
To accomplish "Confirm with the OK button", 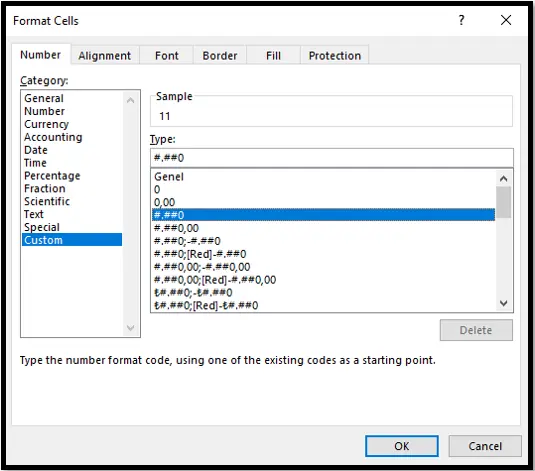I will [x=402, y=446].
